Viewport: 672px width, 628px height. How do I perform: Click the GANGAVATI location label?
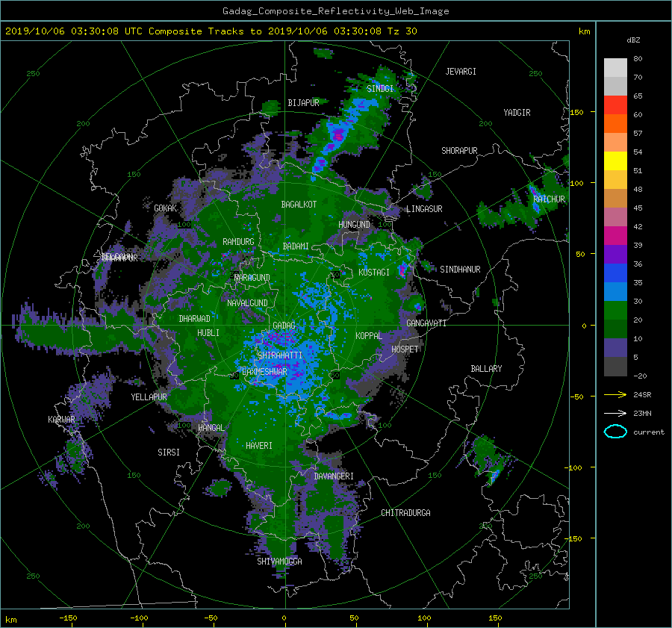[426, 323]
